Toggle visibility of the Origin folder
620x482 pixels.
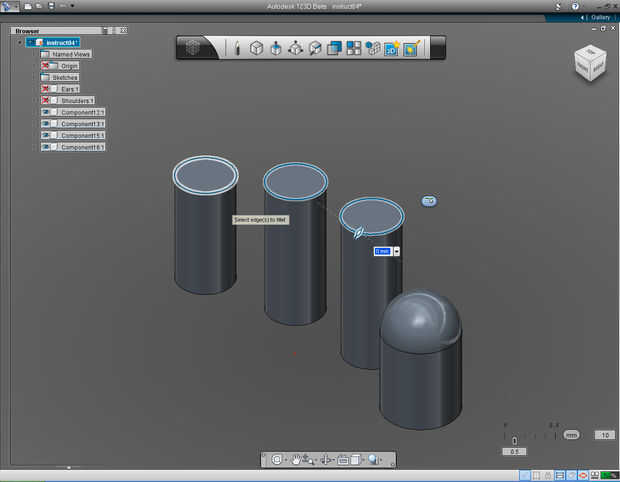(x=46, y=66)
